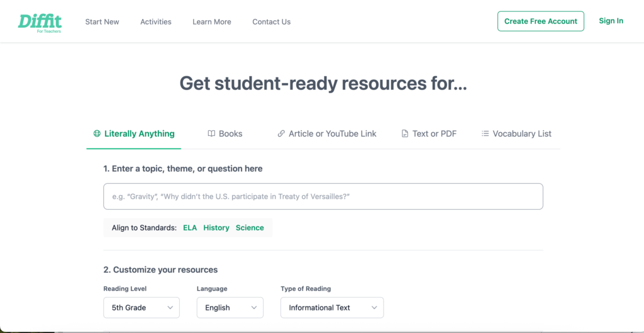Viewport: 644px width, 333px height.
Task: Click the document icon beside Text or PDF
Action: coord(405,133)
